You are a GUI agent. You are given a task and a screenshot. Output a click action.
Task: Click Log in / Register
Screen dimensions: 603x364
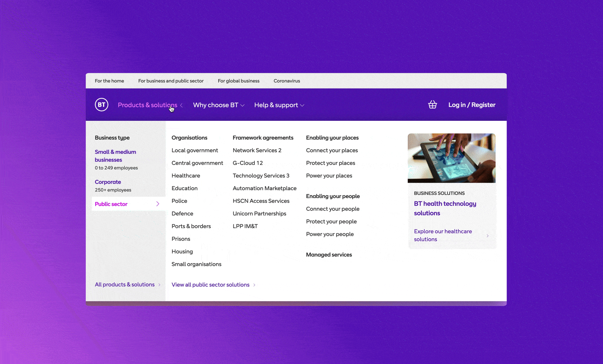(x=472, y=105)
